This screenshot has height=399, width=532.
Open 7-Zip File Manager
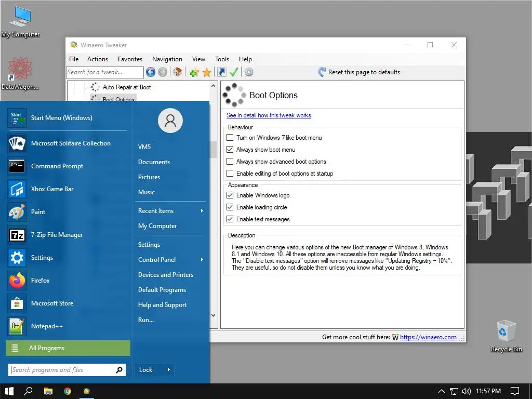tap(68, 234)
